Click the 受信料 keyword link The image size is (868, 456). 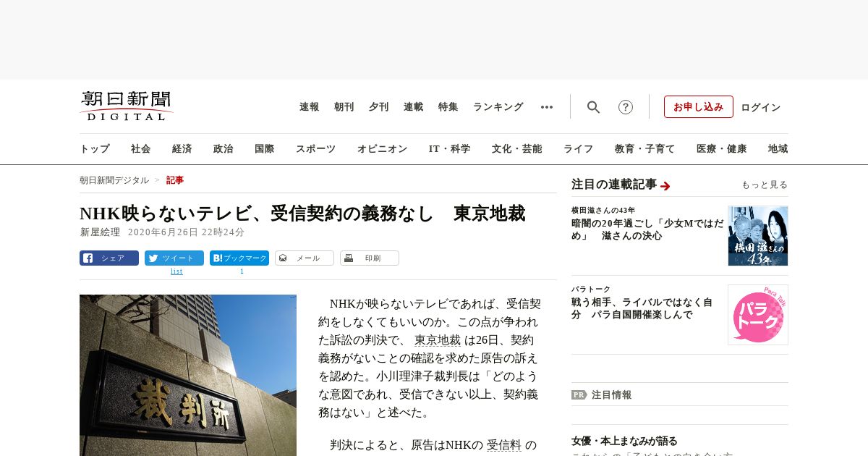pyautogui.click(x=504, y=445)
